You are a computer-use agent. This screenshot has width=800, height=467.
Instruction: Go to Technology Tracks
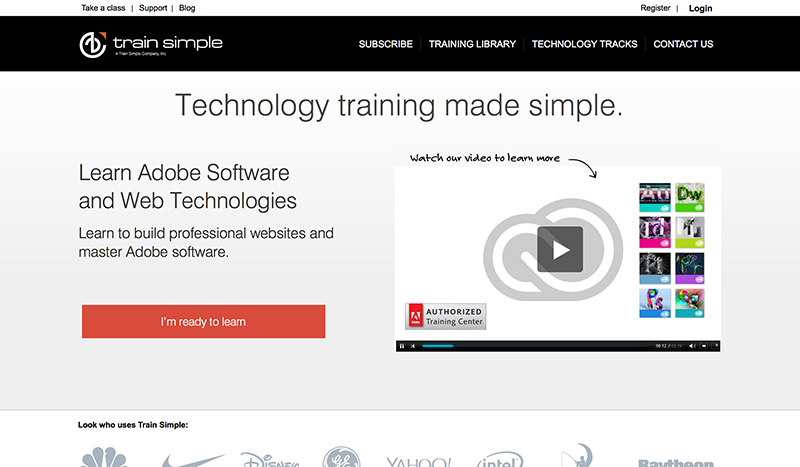coord(584,44)
